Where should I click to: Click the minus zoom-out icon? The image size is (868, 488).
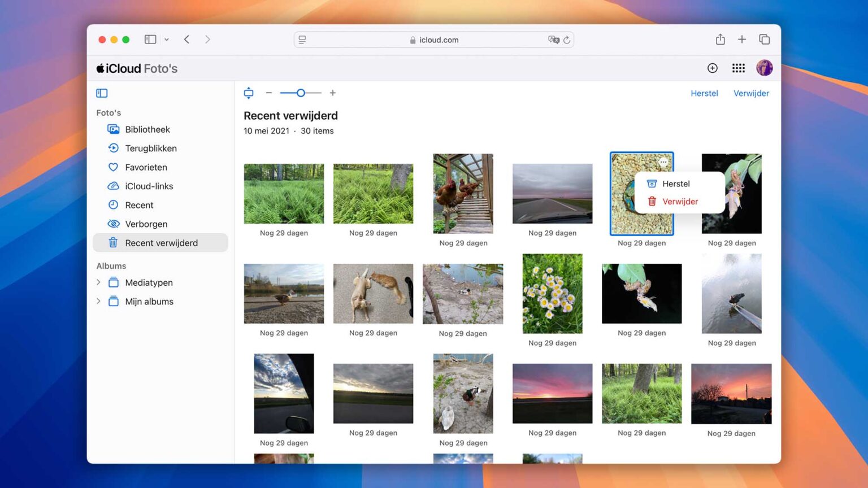pyautogui.click(x=269, y=93)
